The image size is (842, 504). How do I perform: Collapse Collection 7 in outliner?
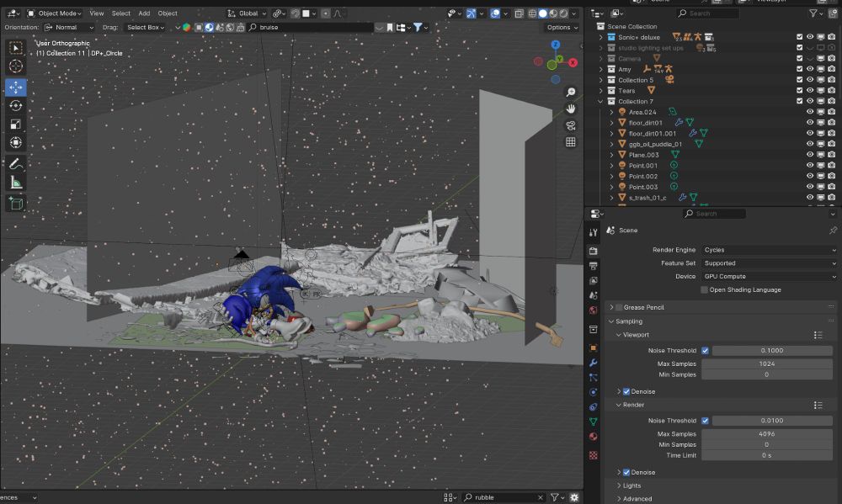(600, 102)
